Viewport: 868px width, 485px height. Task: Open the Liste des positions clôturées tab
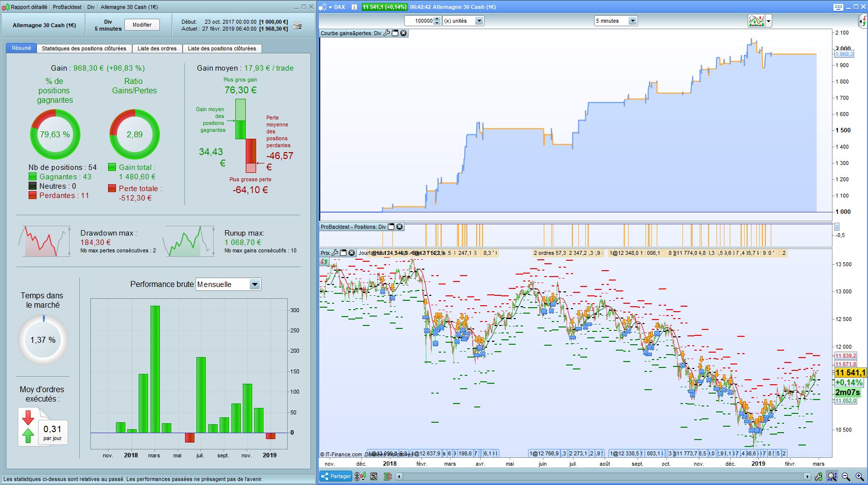[x=222, y=48]
